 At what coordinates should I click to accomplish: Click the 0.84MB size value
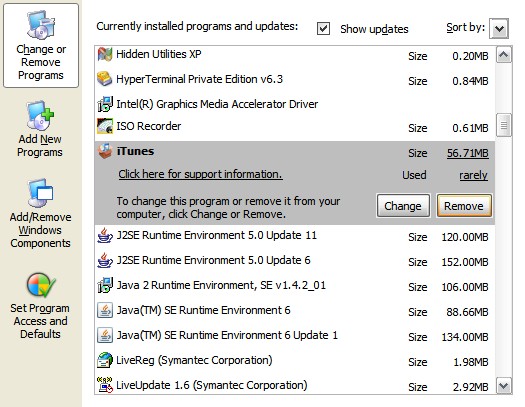[x=470, y=81]
